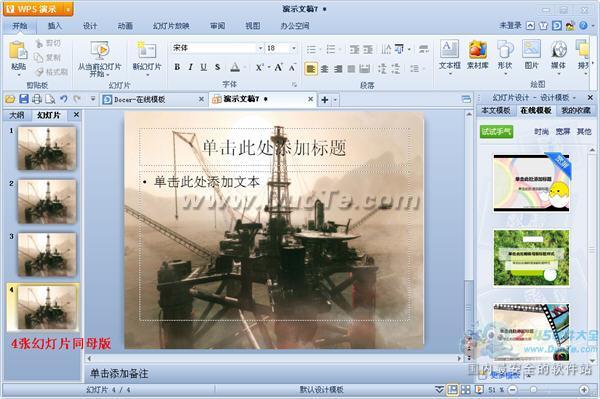Expand the font size dropdown
Screen dimensions: 600x399
coord(294,48)
